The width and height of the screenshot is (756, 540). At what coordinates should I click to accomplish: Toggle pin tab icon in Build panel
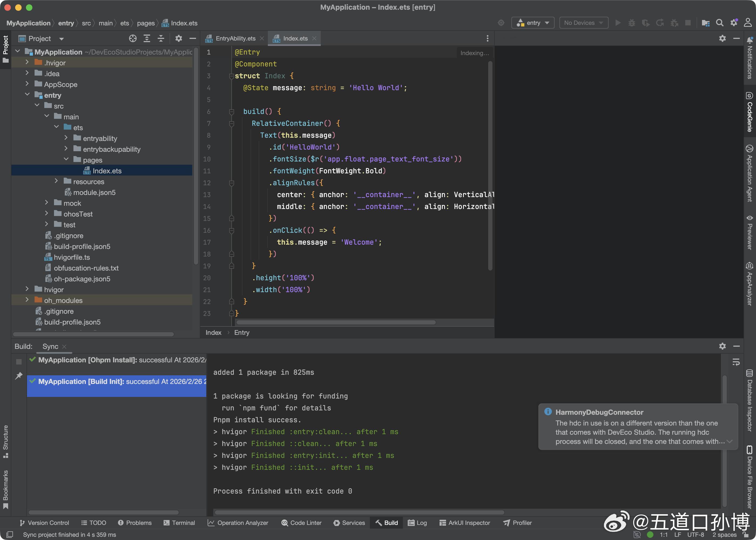19,376
